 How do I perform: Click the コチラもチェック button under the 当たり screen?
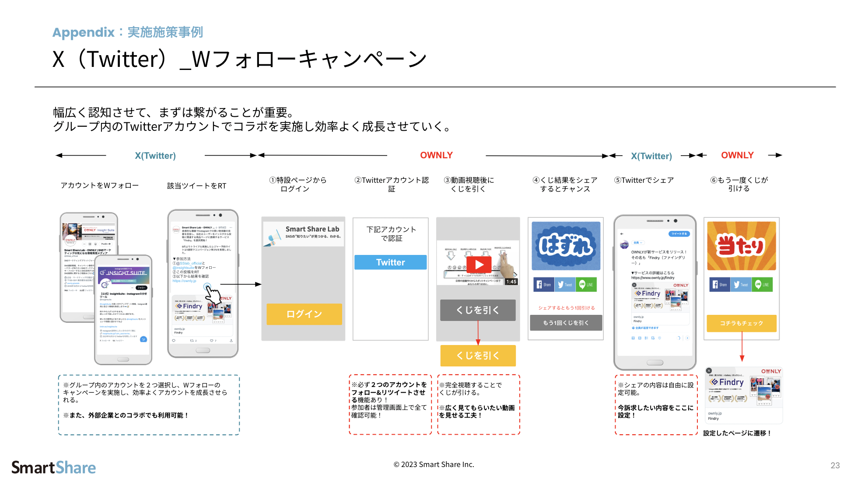coord(742,323)
